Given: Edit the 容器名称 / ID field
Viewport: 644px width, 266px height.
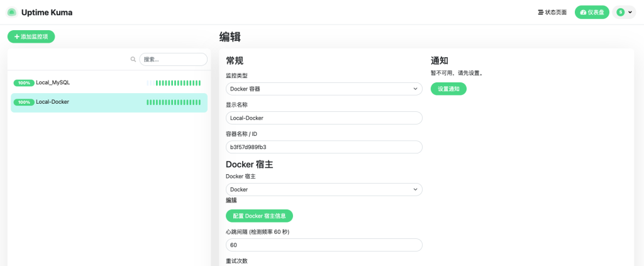Looking at the screenshot, I should (324, 147).
